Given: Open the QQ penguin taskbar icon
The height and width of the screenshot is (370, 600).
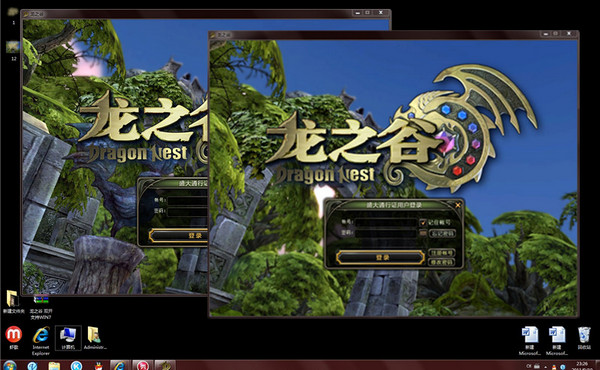Looking at the screenshot, I should point(99,366).
